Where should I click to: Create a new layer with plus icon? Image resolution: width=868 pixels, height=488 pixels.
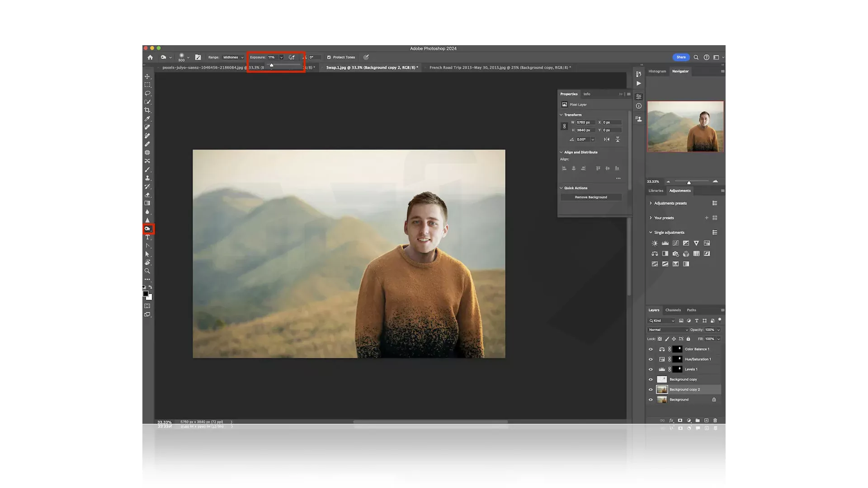[x=706, y=420]
